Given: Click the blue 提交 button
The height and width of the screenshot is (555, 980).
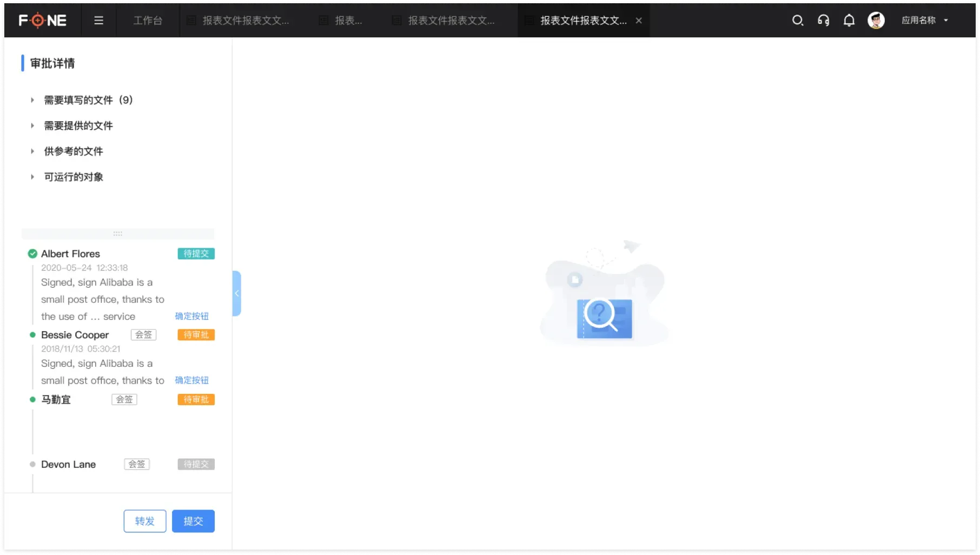Looking at the screenshot, I should point(193,521).
